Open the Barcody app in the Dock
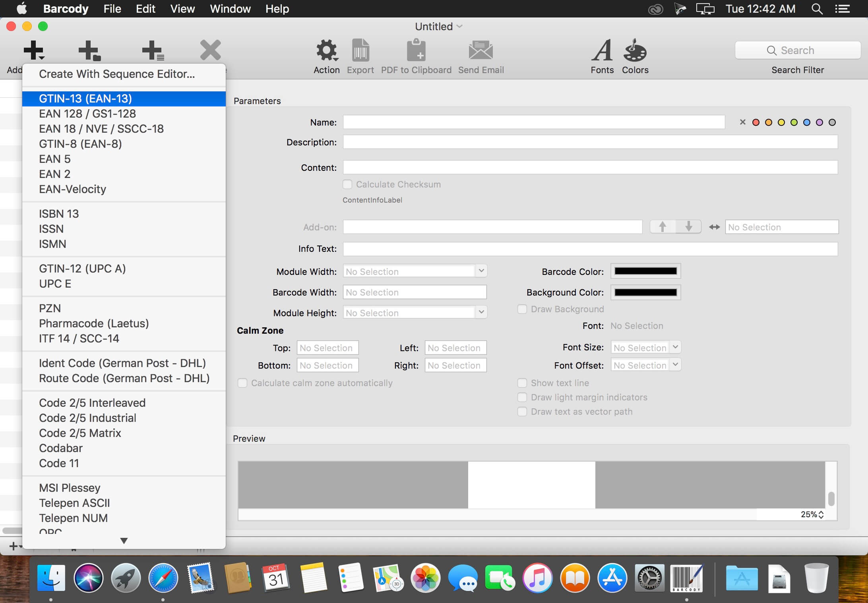The width and height of the screenshot is (868, 603). (686, 578)
